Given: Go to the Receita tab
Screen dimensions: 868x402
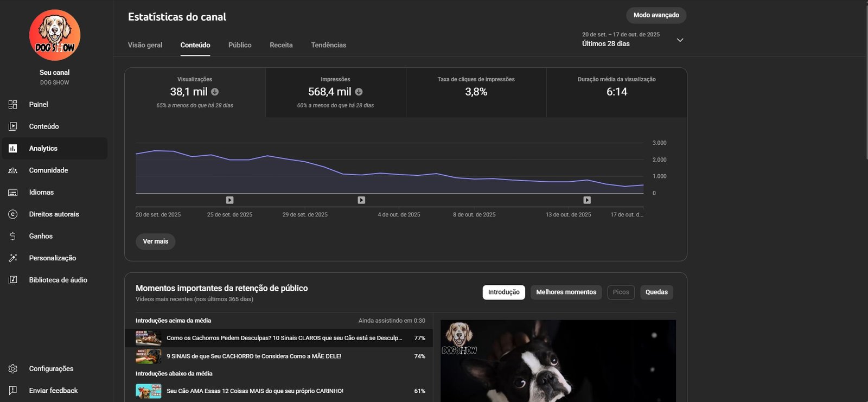Looking at the screenshot, I should point(281,45).
